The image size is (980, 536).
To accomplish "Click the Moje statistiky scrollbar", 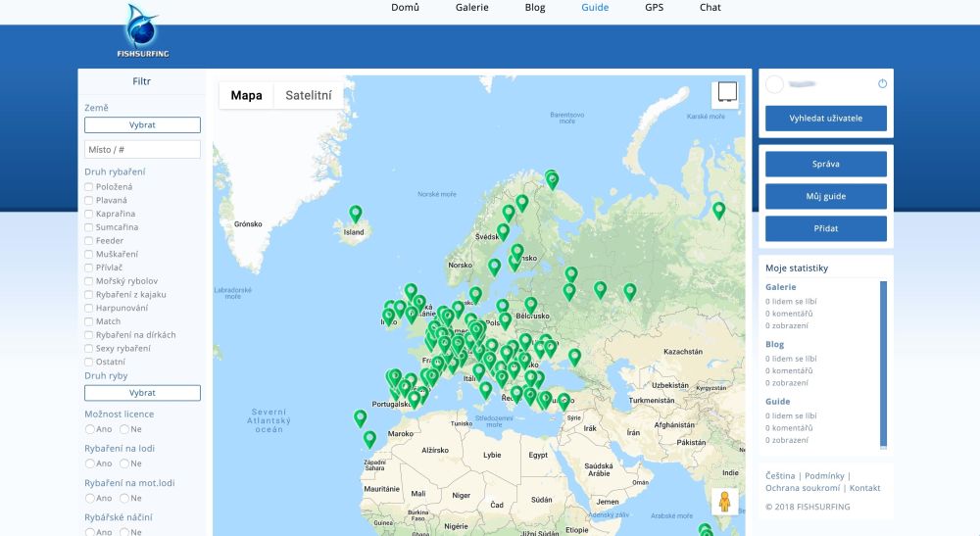I will (883, 363).
